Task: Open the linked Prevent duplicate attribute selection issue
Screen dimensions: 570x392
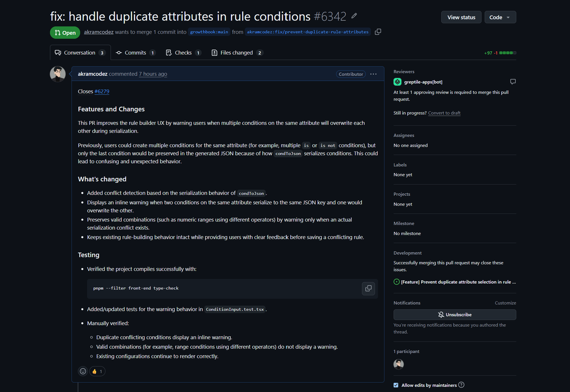Action: (x=458, y=282)
